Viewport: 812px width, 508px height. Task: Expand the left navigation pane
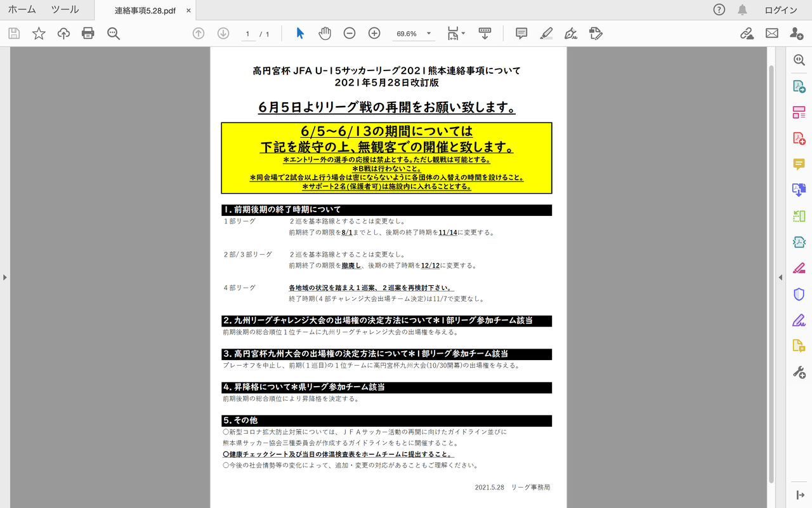[5, 277]
